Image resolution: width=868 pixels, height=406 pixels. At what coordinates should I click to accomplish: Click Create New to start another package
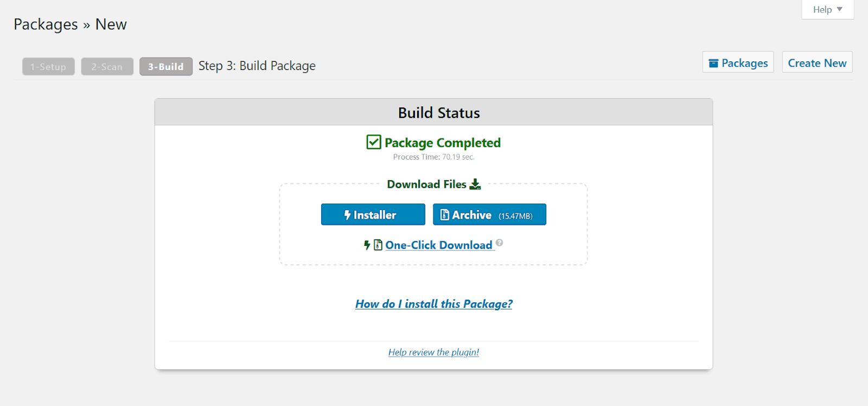point(816,62)
